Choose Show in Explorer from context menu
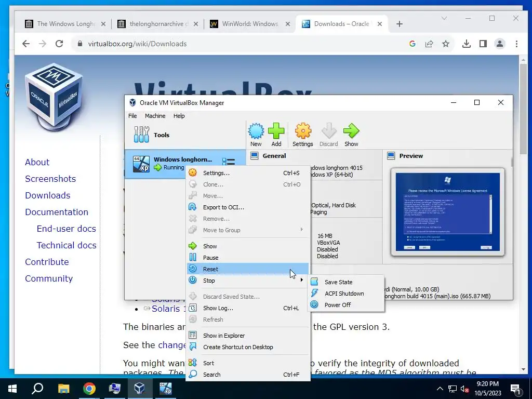 pos(248,336)
